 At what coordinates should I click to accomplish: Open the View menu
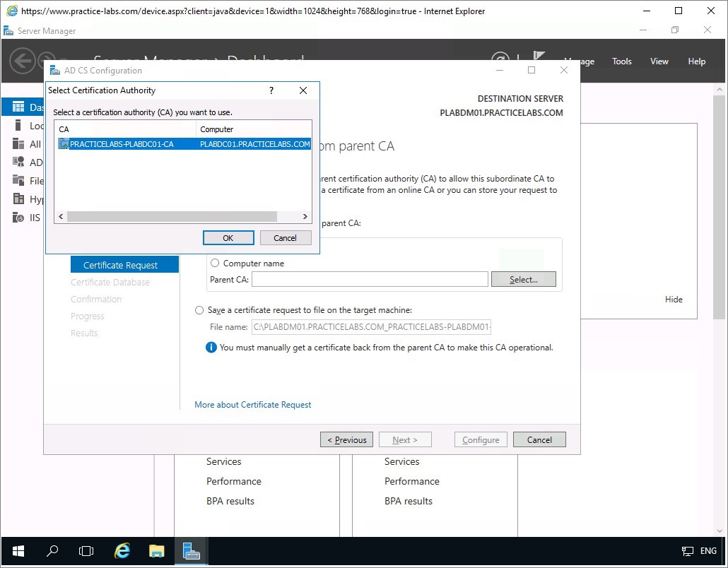click(659, 61)
